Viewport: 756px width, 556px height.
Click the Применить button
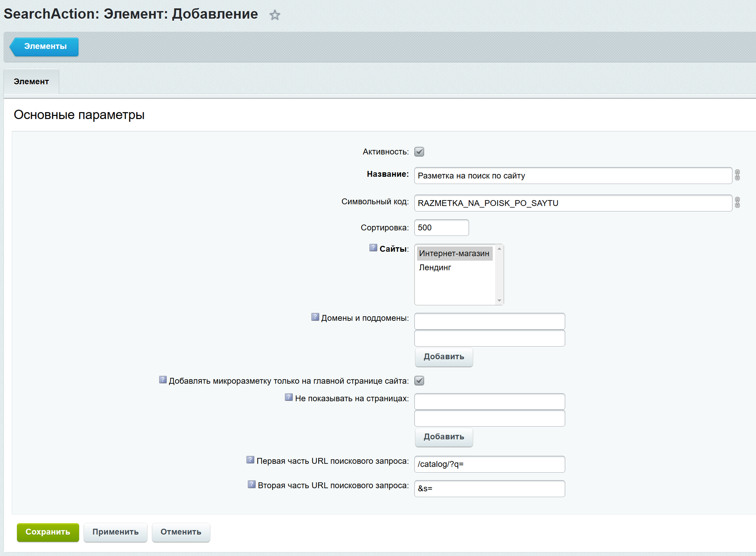tap(115, 532)
